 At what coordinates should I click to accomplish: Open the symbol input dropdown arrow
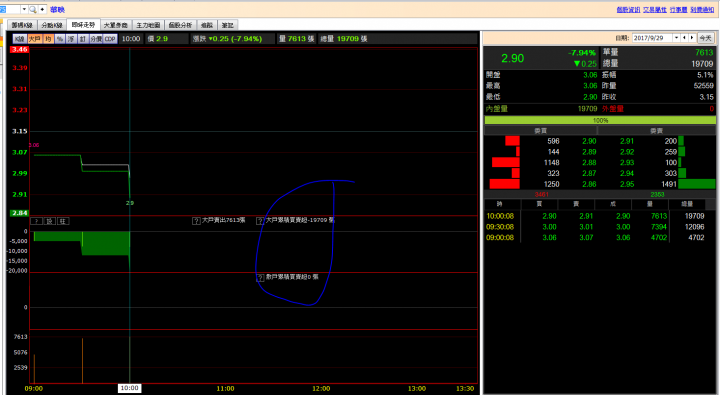(x=24, y=9)
